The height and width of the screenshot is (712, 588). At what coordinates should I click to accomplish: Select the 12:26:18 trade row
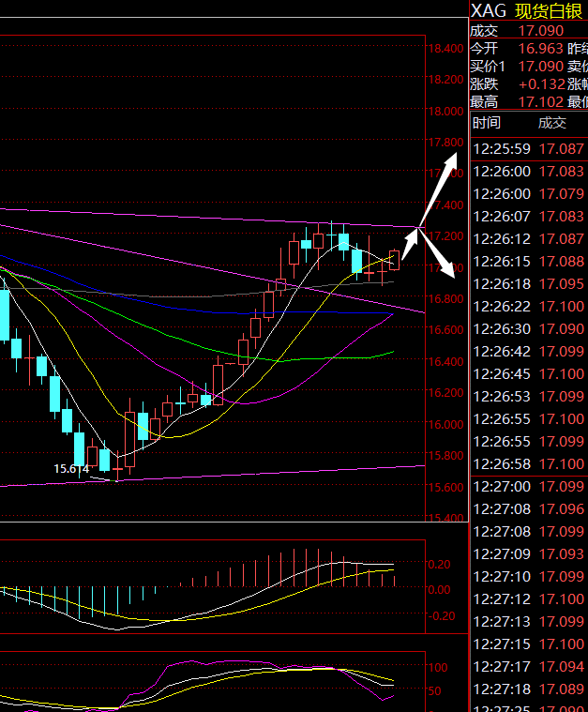[529, 284]
